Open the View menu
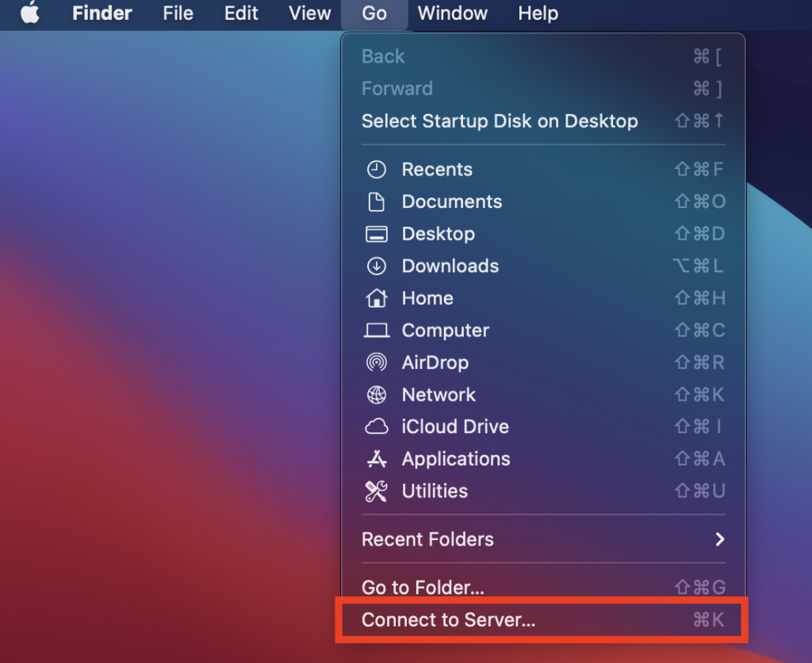Image resolution: width=812 pixels, height=663 pixels. point(310,13)
